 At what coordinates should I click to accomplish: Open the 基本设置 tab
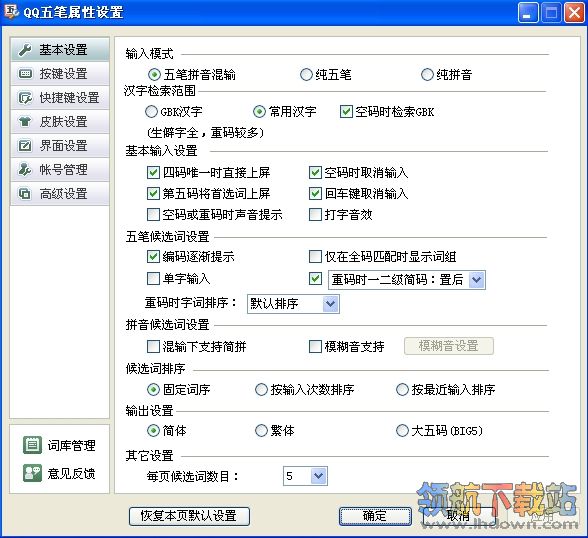[60, 49]
